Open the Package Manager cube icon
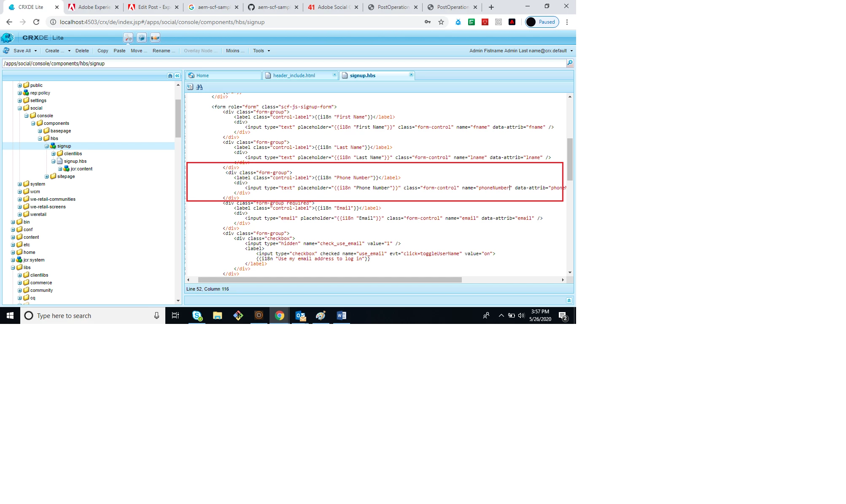Image resolution: width=846 pixels, height=504 pixels. tap(142, 38)
